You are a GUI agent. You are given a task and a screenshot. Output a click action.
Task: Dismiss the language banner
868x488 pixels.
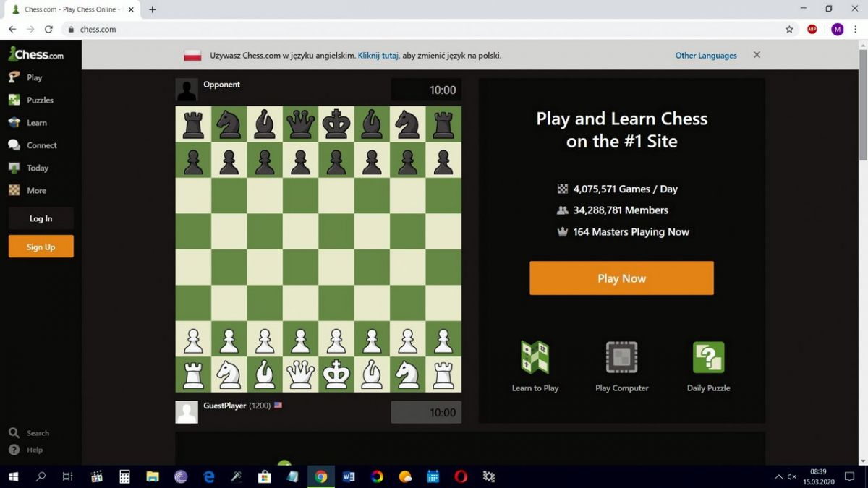pyautogui.click(x=757, y=55)
